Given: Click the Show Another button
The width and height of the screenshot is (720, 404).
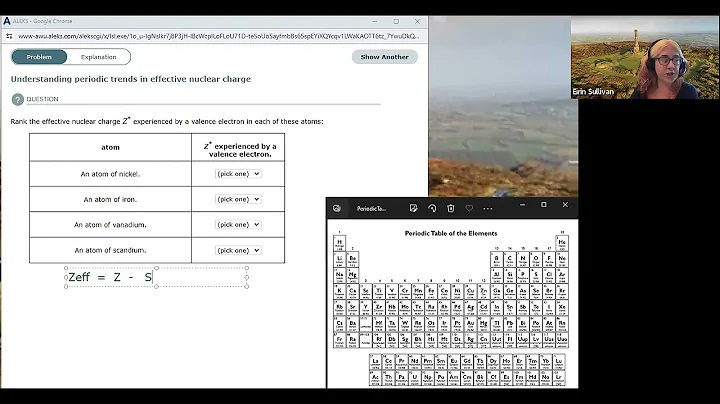Looking at the screenshot, I should tap(384, 57).
